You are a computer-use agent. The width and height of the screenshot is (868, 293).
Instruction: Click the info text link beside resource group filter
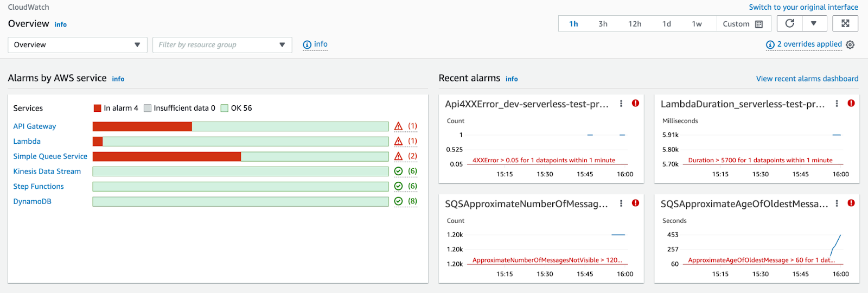(321, 44)
